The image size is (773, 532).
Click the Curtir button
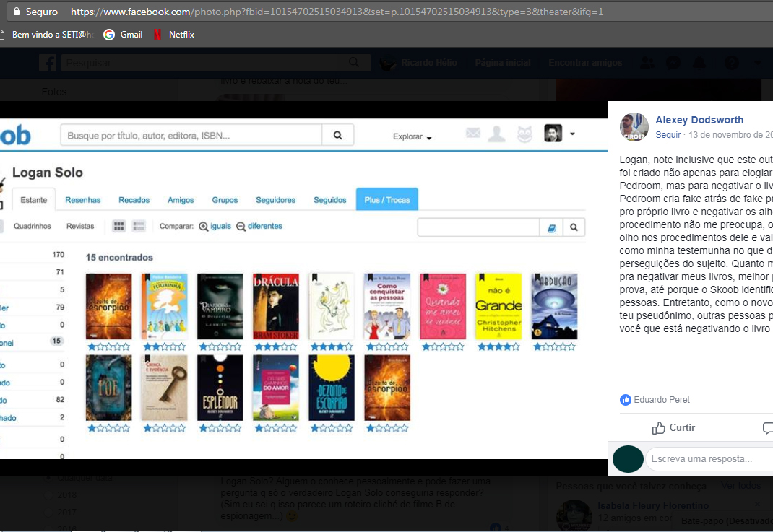[x=673, y=427]
